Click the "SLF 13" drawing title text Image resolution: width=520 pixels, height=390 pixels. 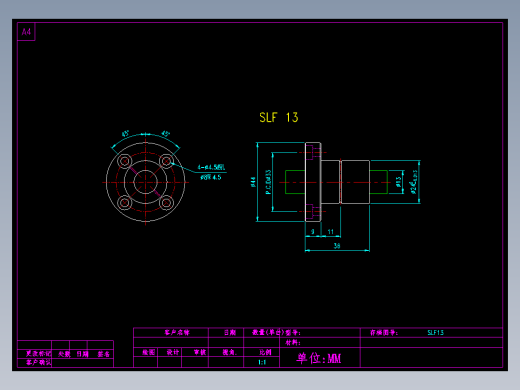point(279,117)
